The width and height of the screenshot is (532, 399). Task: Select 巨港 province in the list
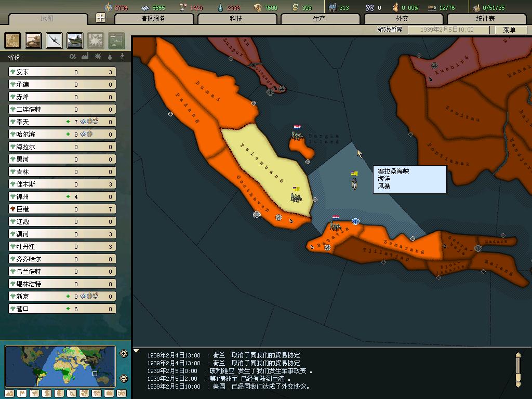click(23, 209)
